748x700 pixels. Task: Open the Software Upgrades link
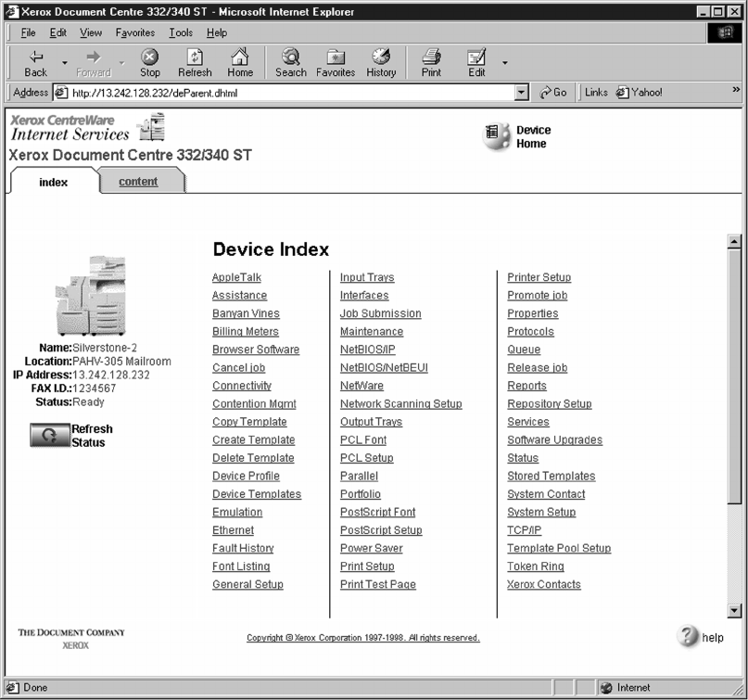555,440
